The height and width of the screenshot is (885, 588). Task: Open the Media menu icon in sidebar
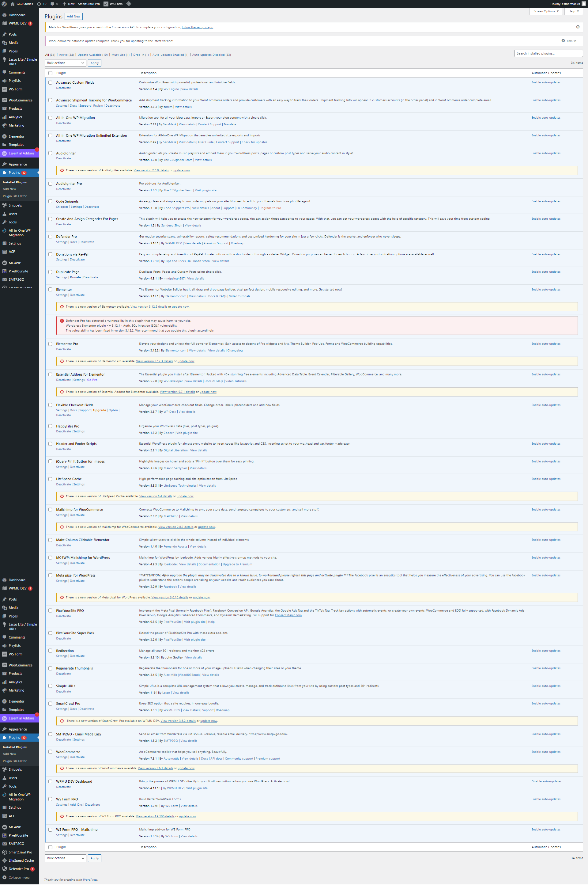(5, 43)
